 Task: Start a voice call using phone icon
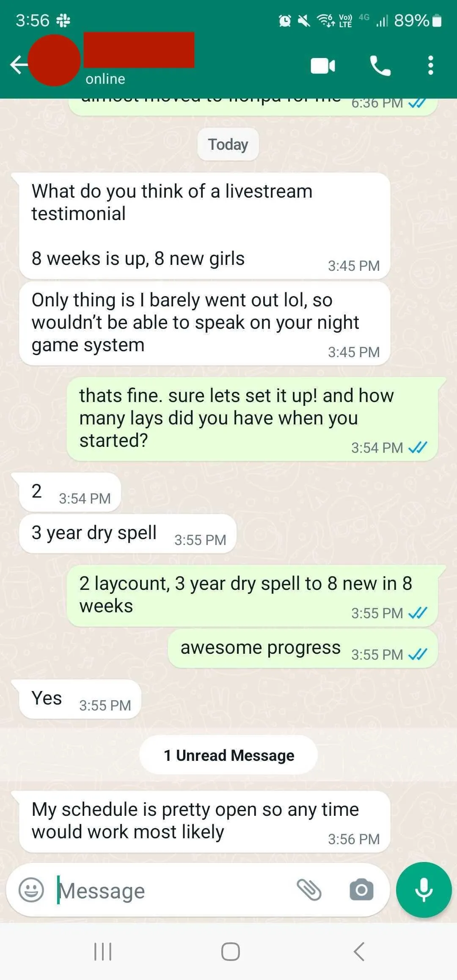coord(380,66)
